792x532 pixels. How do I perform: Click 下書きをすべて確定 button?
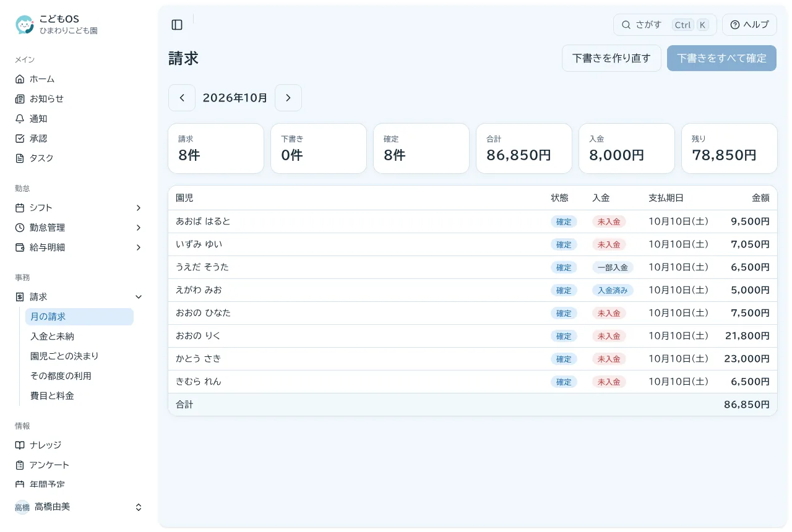[x=721, y=58]
